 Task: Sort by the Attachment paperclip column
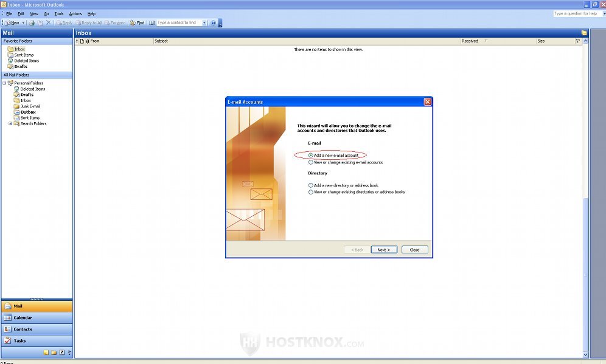point(88,41)
